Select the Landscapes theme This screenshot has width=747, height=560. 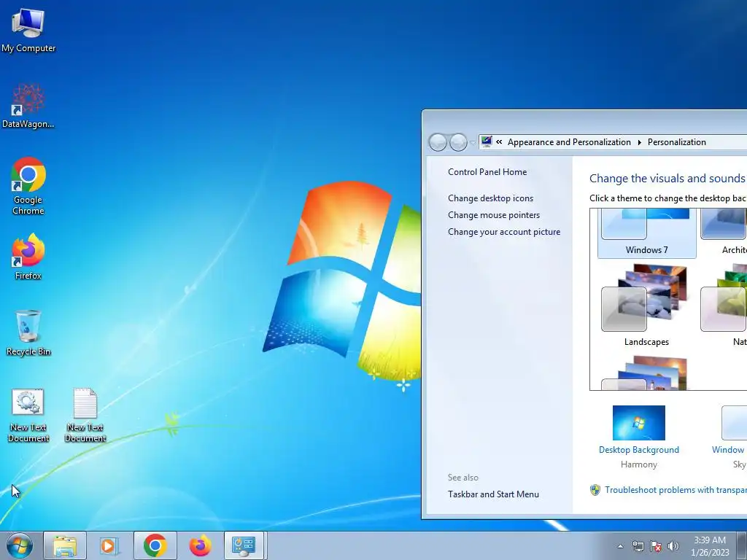(x=646, y=306)
